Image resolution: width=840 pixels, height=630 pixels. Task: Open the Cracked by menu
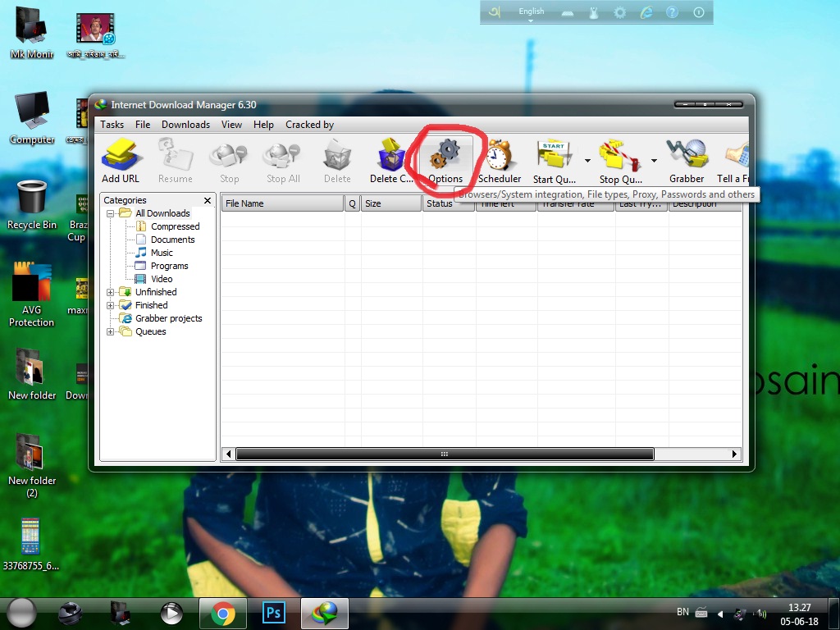(309, 125)
